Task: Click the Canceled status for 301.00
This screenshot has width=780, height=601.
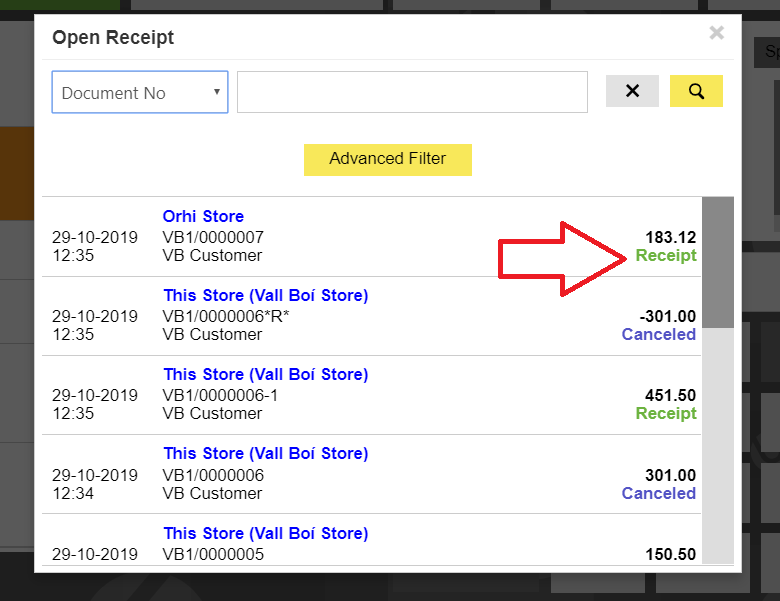Action: click(658, 493)
